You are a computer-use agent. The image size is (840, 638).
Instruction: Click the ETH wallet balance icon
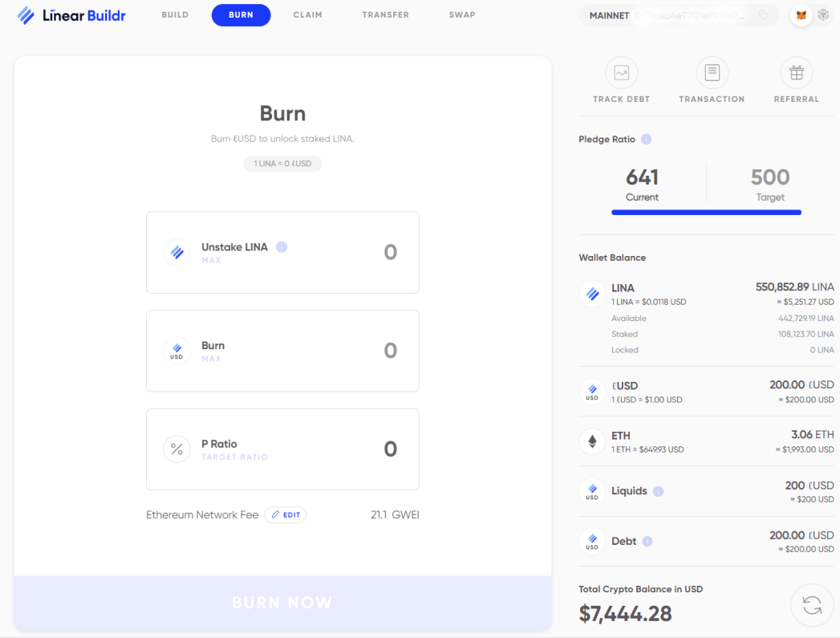pos(593,441)
